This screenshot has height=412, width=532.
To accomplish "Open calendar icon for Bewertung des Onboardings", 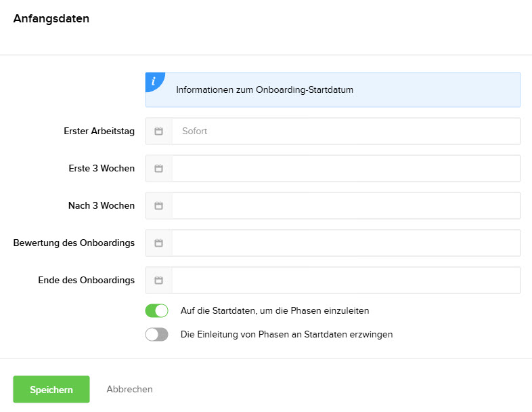I will pyautogui.click(x=158, y=243).
